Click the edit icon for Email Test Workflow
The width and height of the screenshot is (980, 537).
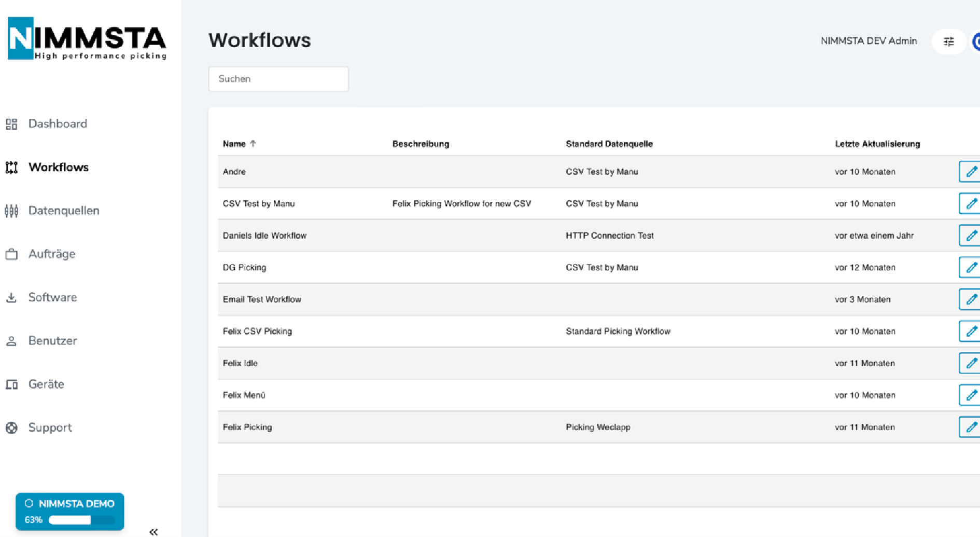coord(971,299)
